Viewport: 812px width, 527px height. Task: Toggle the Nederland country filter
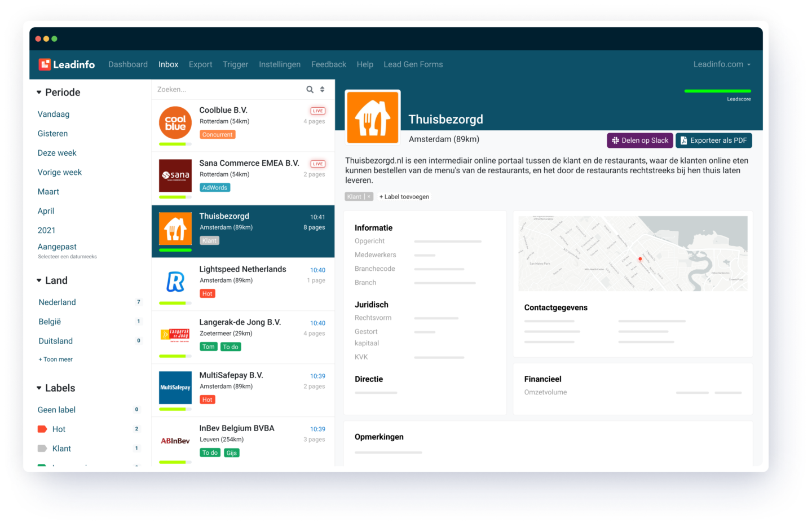[x=57, y=302]
